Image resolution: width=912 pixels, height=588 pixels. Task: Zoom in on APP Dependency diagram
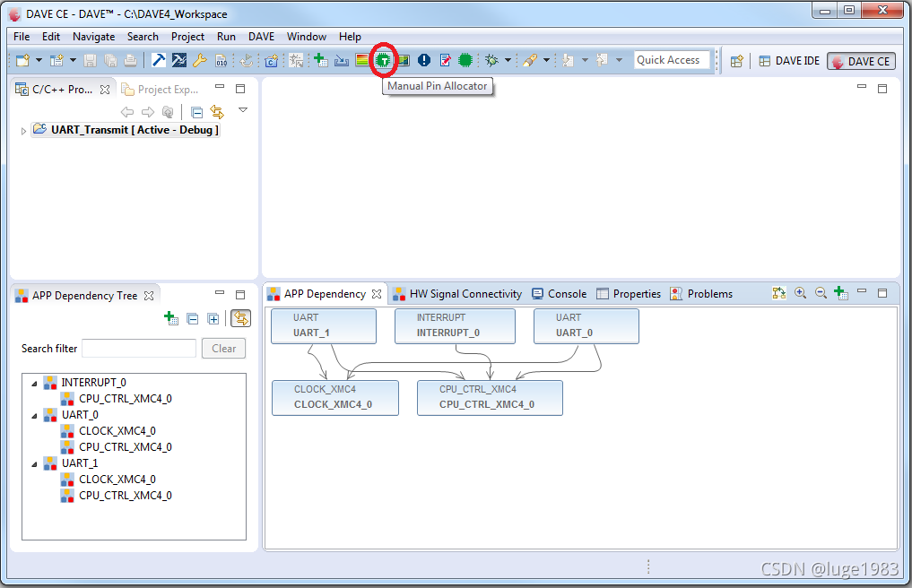coord(800,293)
